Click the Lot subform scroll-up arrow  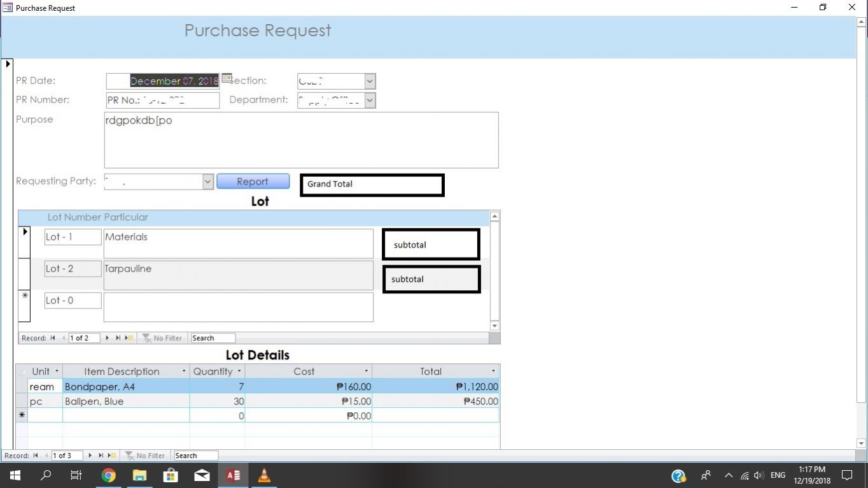point(494,216)
